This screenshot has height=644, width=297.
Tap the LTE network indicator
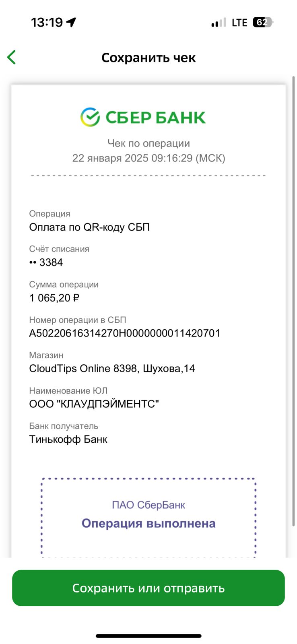(x=239, y=23)
